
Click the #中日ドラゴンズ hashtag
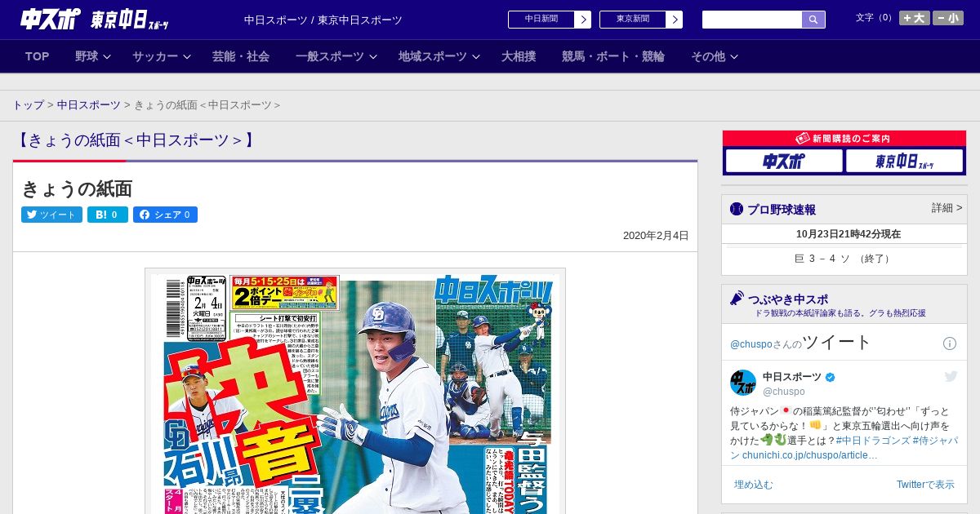[873, 441]
